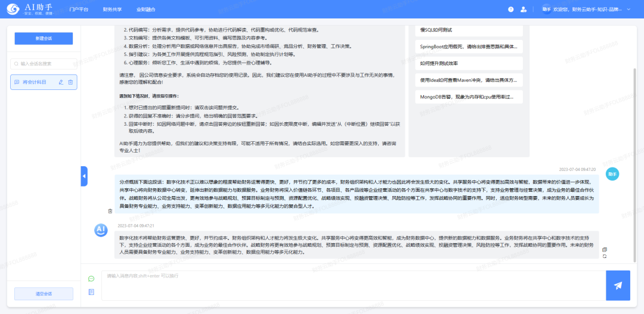Screen dimensions: 644x314
Task: Expand the user account dropdown arrow
Action: pos(628,9)
